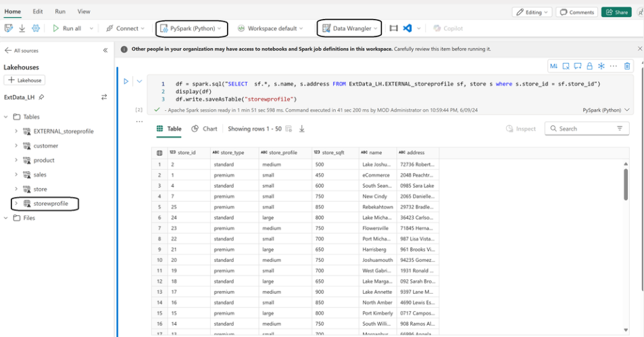The height and width of the screenshot is (337, 644).
Task: Open the Connect dropdown
Action: 125,28
